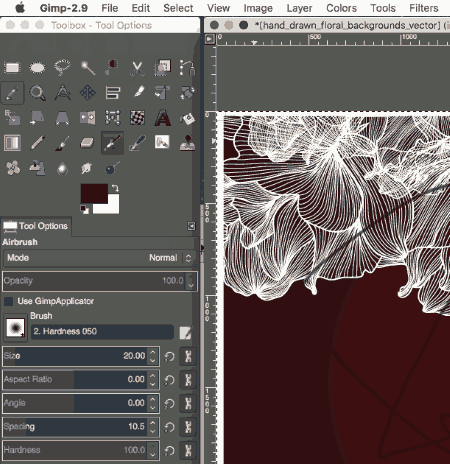Image resolution: width=450 pixels, height=464 pixels.
Task: Select the Pencil tool
Action: pos(37,143)
